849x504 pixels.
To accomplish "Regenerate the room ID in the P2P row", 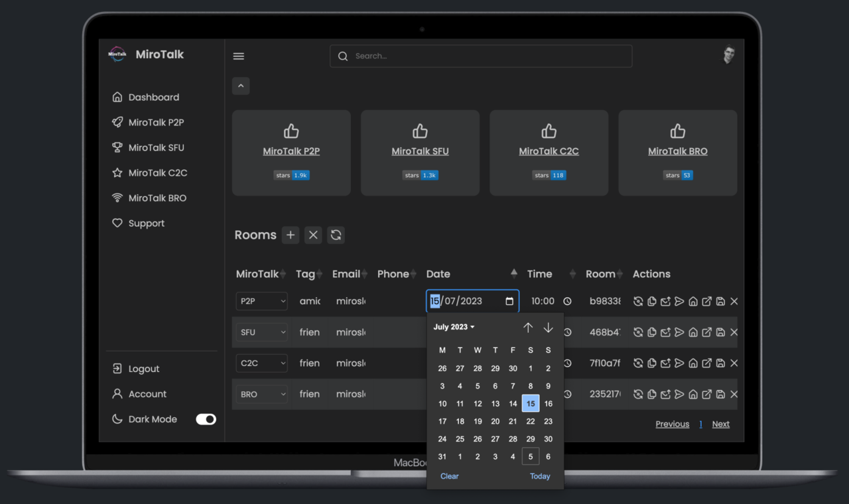I will (x=638, y=301).
